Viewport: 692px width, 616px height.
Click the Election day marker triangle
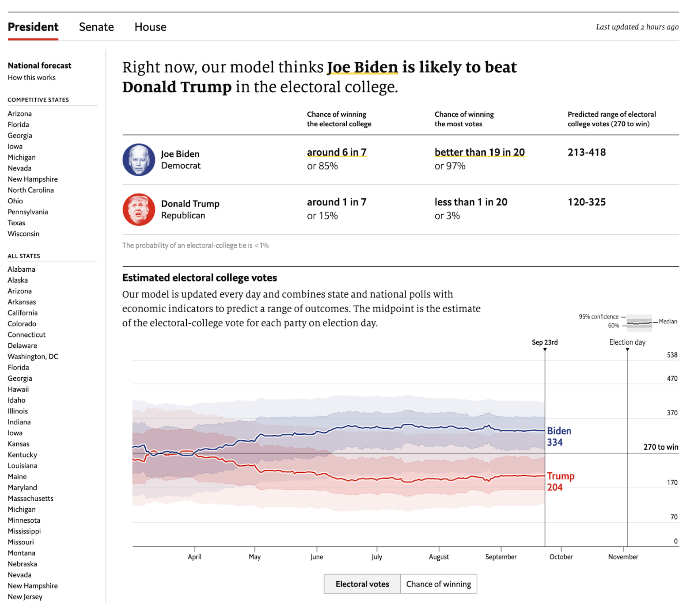tap(627, 349)
